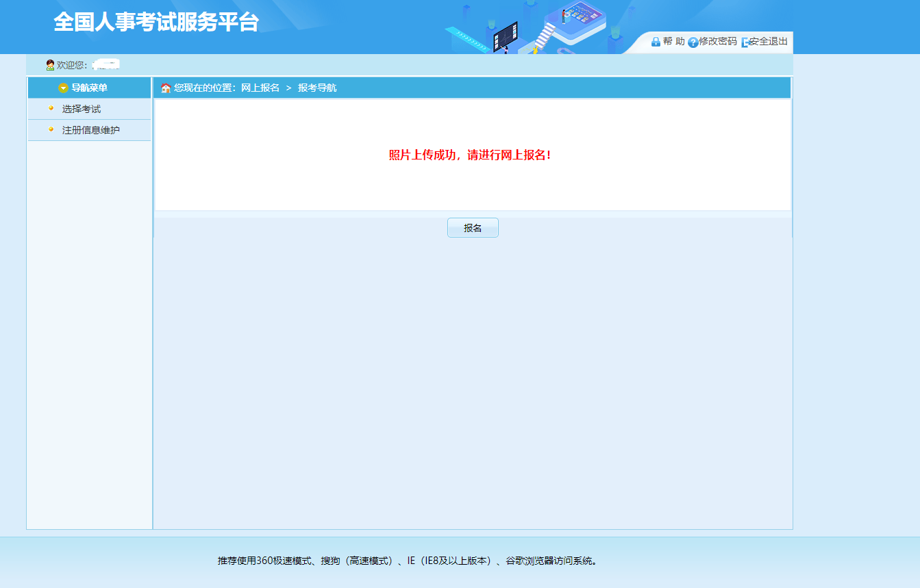Click the 修改密码 link text
This screenshot has width=920, height=588.
[x=718, y=42]
